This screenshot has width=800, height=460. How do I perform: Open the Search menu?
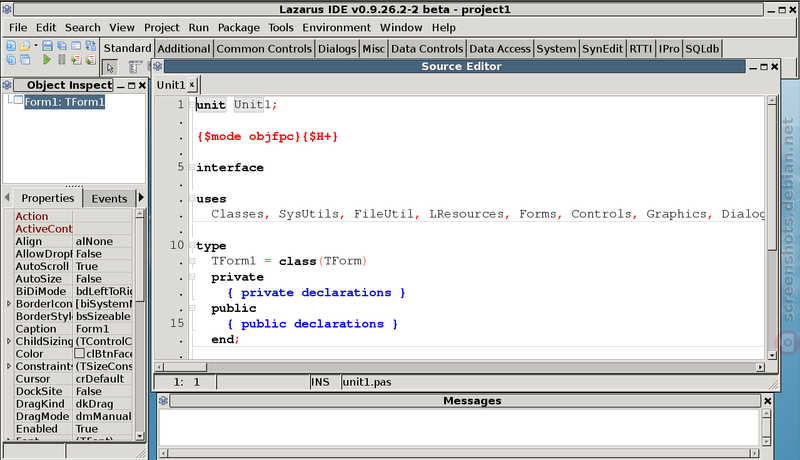coord(83,28)
